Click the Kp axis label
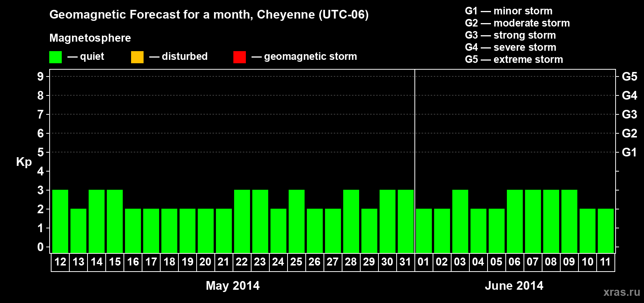The image size is (644, 303). click(x=24, y=162)
